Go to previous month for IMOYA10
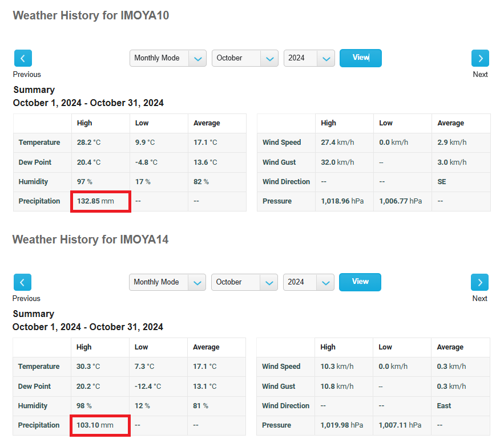The image size is (504, 443). tap(23, 58)
